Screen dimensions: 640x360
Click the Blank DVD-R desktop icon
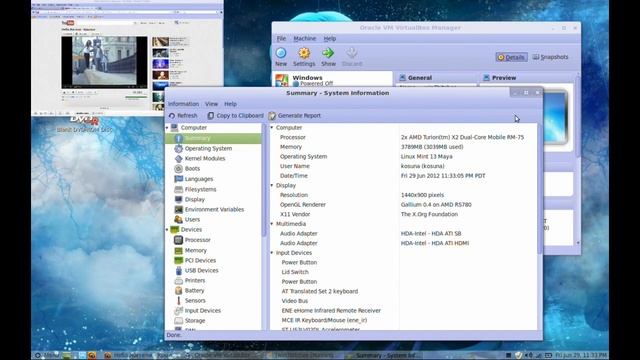coord(84,124)
